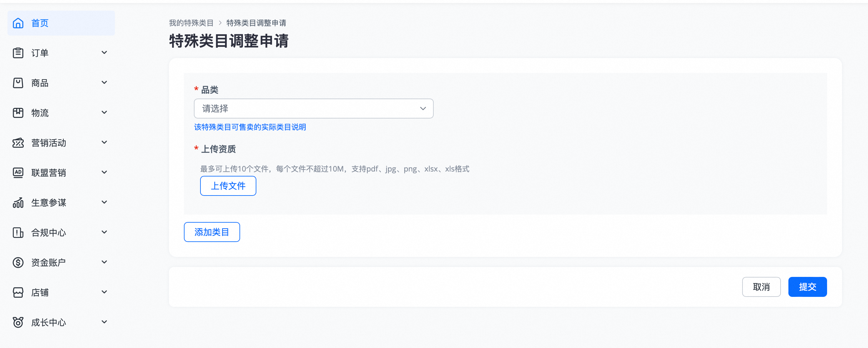Click the Marketing (营销活动) coupon icon
Screen dimensions: 868x348
click(18, 143)
